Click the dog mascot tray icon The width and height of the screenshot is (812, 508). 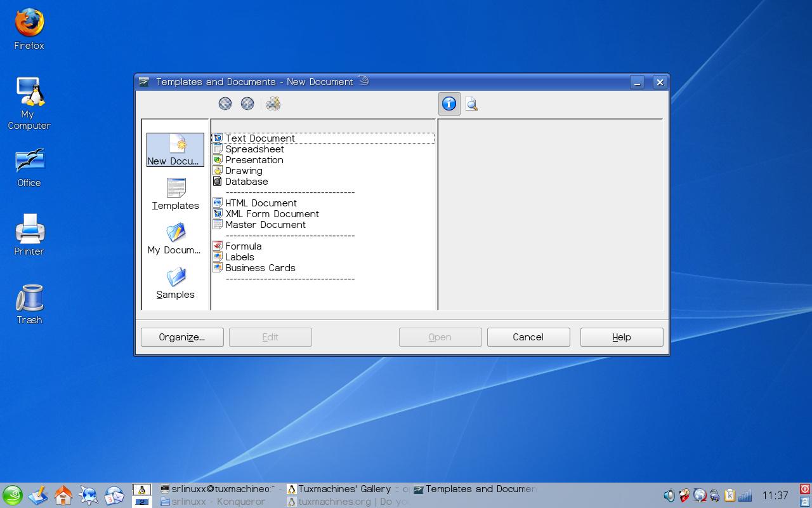point(684,495)
